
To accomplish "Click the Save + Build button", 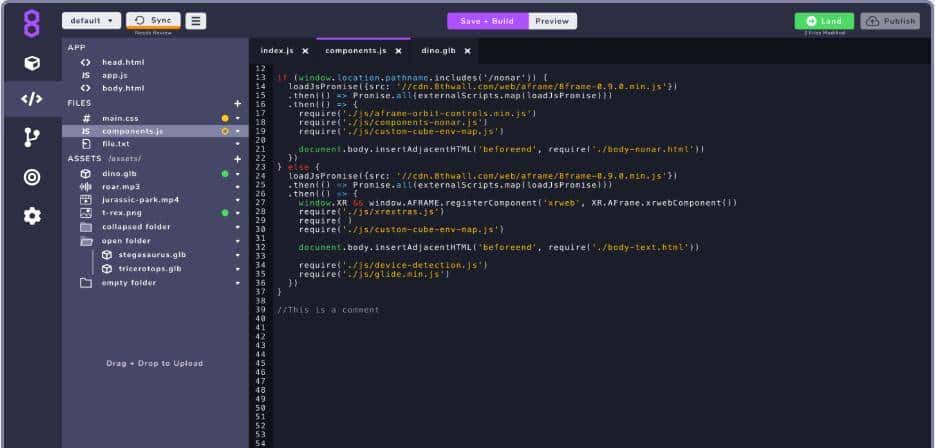I will coord(486,21).
